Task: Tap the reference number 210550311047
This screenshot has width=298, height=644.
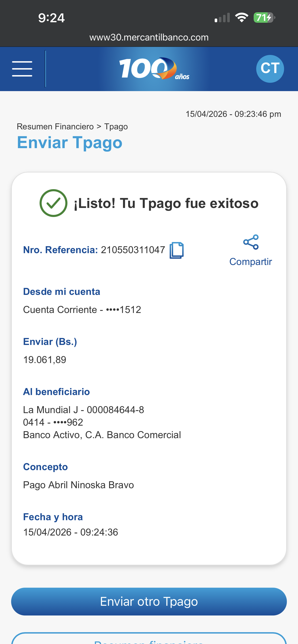Action: click(x=133, y=250)
